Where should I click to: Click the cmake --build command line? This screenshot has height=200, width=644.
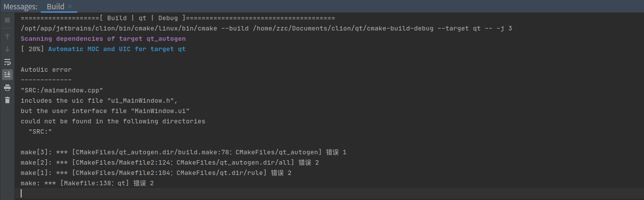[266, 29]
